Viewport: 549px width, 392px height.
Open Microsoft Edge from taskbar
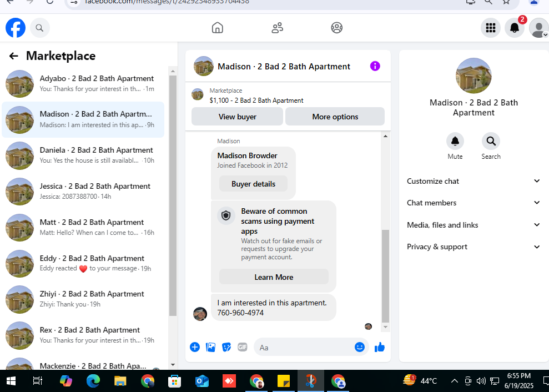click(93, 381)
